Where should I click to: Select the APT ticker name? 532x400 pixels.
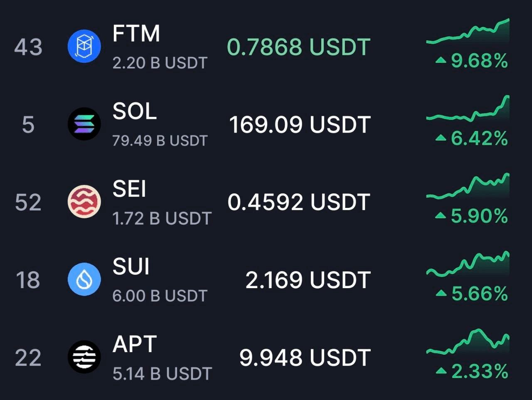tap(135, 344)
